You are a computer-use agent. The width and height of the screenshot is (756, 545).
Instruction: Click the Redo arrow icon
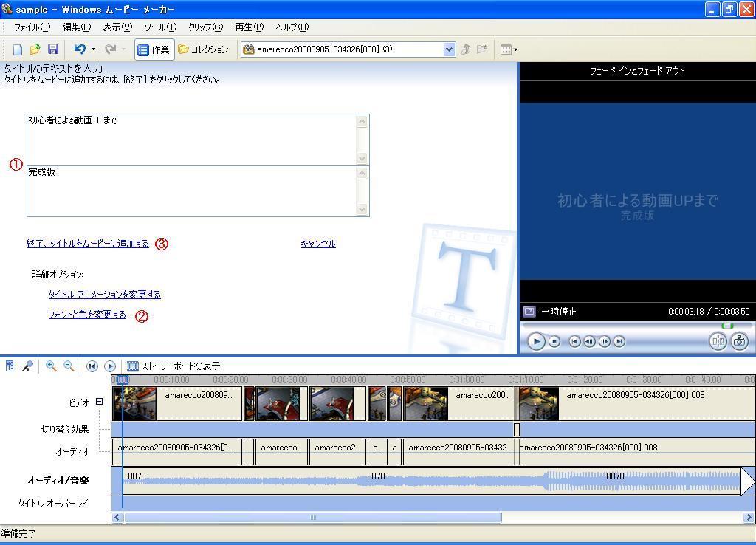point(111,49)
